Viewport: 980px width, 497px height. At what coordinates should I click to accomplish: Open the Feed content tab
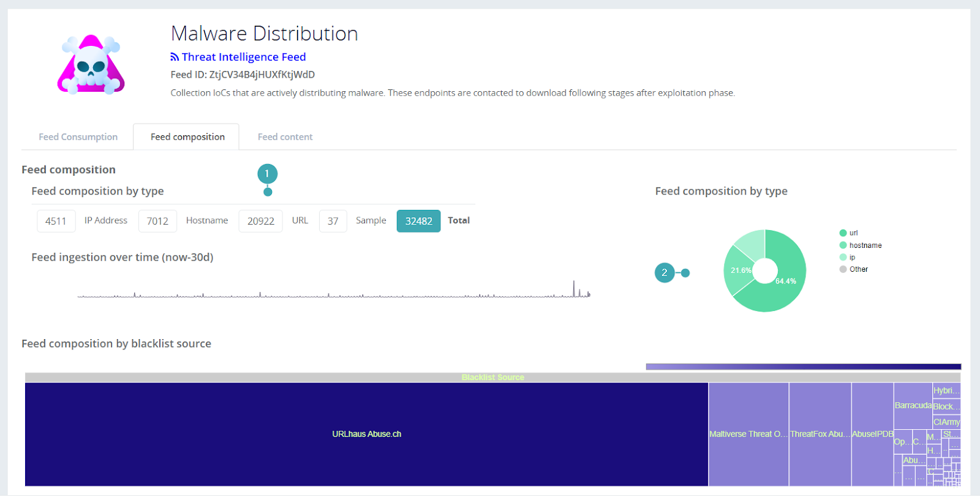[285, 137]
